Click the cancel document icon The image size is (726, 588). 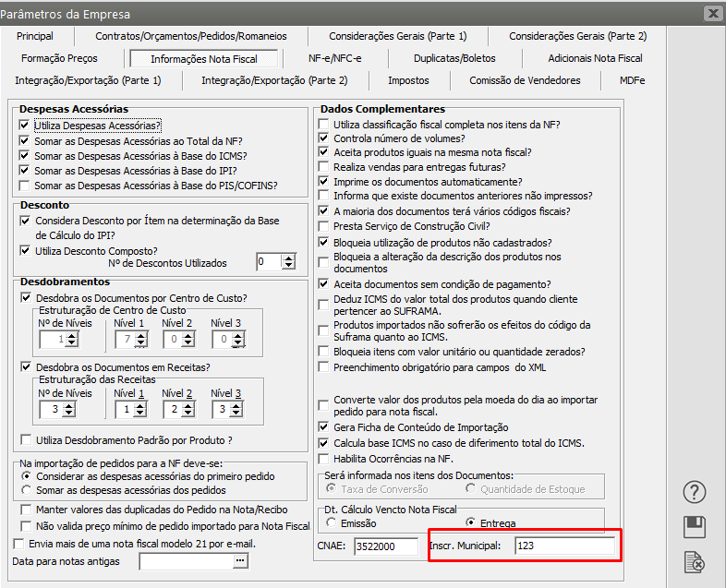pos(694,560)
